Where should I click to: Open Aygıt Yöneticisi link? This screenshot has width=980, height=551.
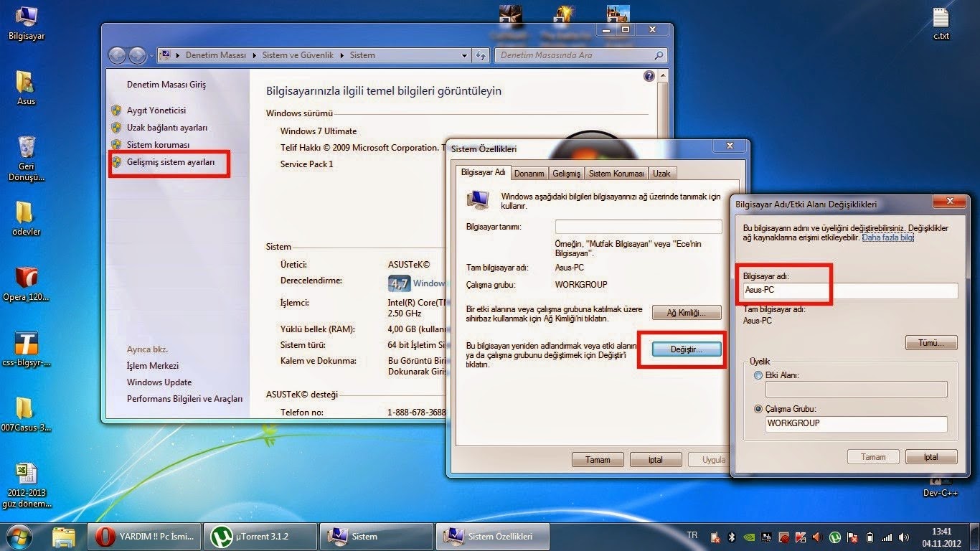click(156, 110)
